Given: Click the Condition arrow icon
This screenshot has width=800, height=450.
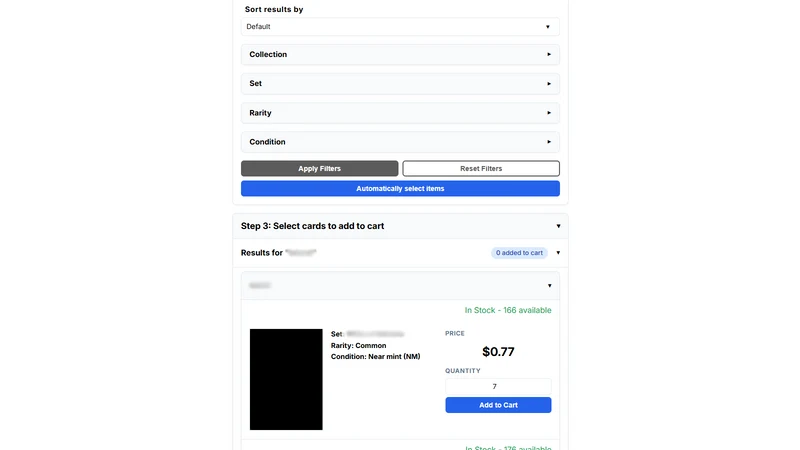Looking at the screenshot, I should click(x=549, y=142).
